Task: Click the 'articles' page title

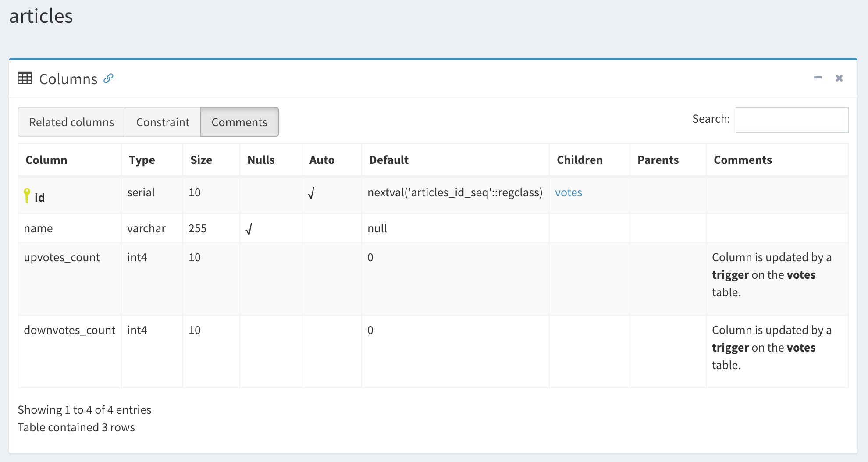Action: click(41, 16)
